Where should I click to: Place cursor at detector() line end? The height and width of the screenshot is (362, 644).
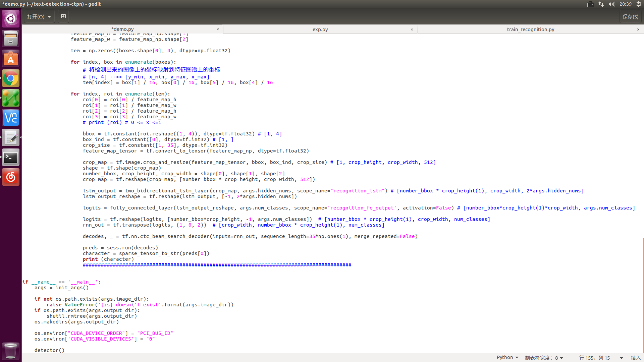[65, 350]
